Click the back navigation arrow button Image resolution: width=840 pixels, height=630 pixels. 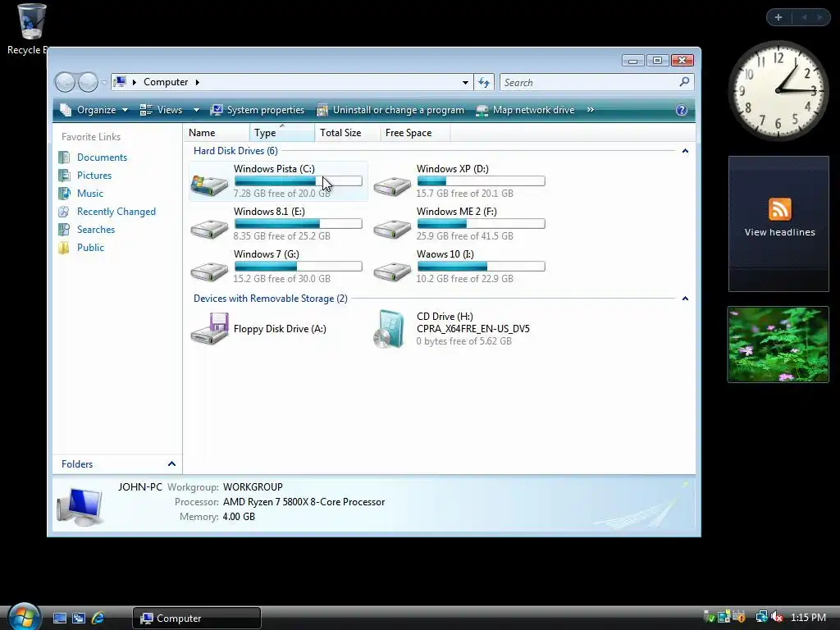coord(66,82)
